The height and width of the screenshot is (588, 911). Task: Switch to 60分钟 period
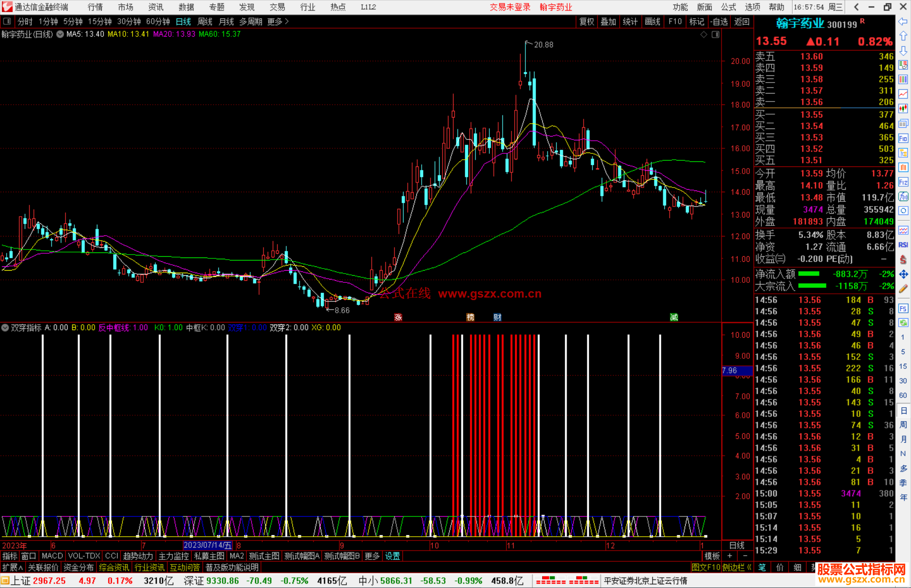click(158, 21)
